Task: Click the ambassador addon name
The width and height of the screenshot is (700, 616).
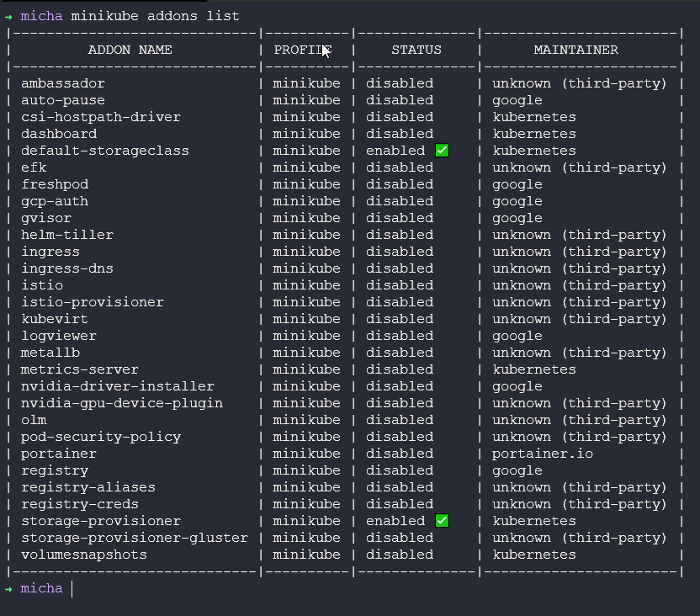Action: [63, 83]
